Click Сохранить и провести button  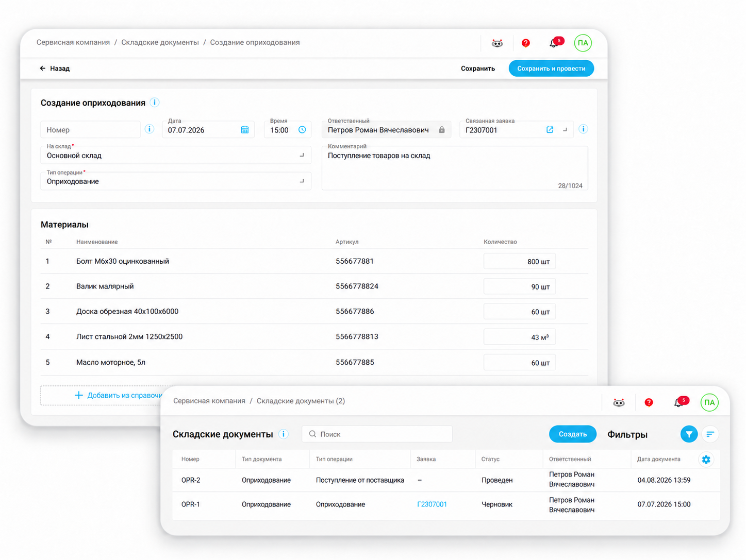pyautogui.click(x=551, y=69)
